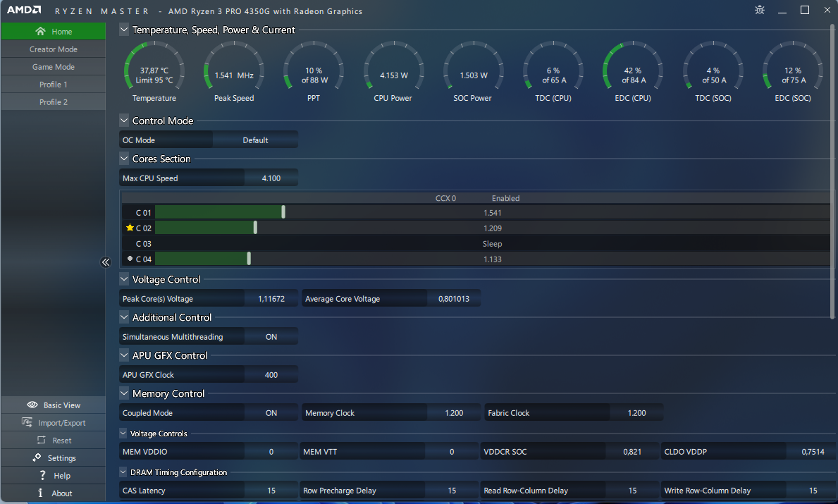This screenshot has height=504, width=838.
Task: Click the Home house icon
Action: (x=41, y=32)
